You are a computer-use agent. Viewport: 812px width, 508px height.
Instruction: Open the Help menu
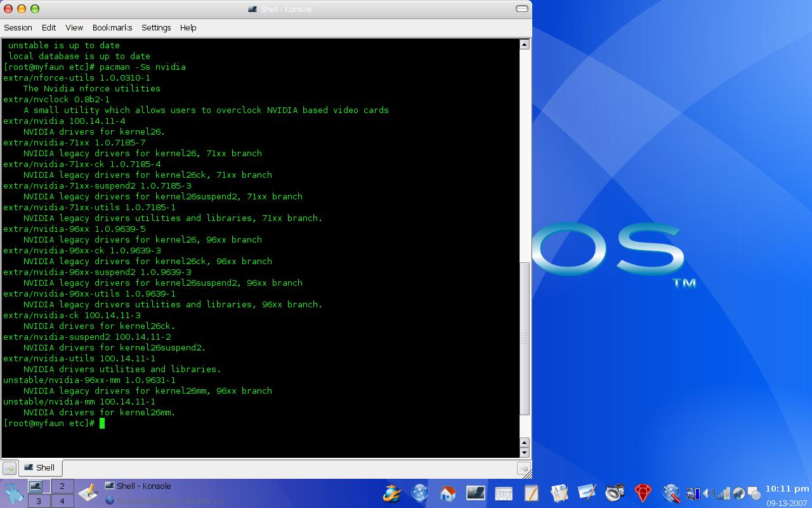point(188,27)
